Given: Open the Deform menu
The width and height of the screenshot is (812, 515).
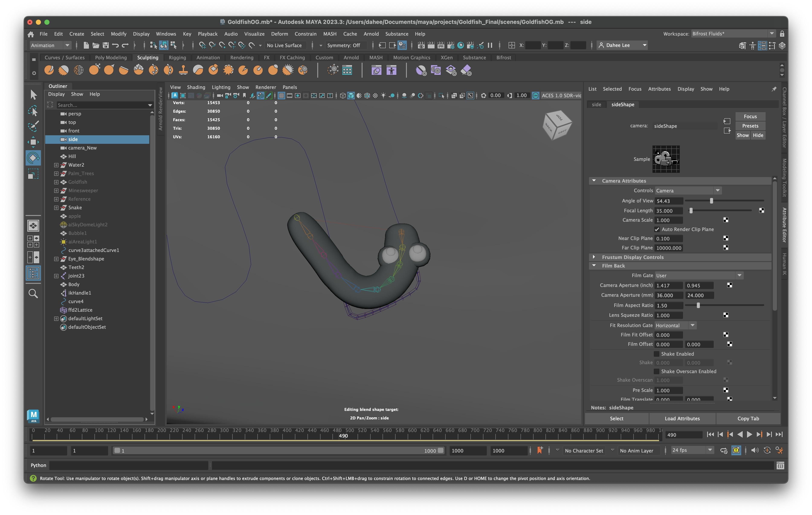Looking at the screenshot, I should (x=279, y=34).
